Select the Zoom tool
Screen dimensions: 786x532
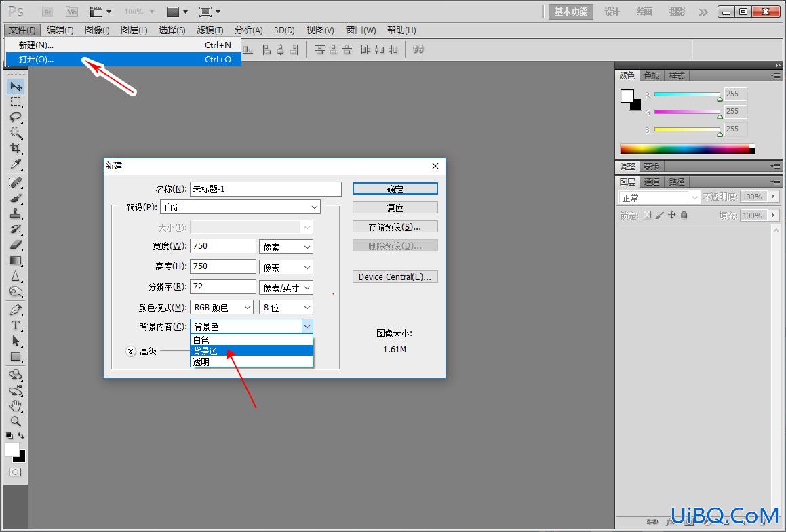(16, 422)
